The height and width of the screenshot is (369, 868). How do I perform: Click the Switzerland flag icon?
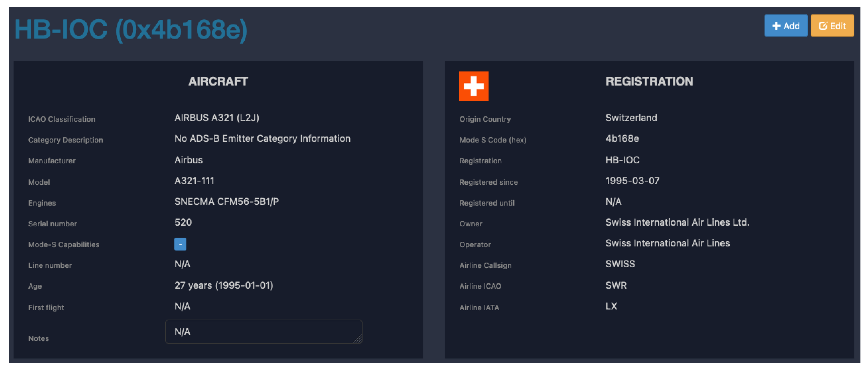(474, 86)
